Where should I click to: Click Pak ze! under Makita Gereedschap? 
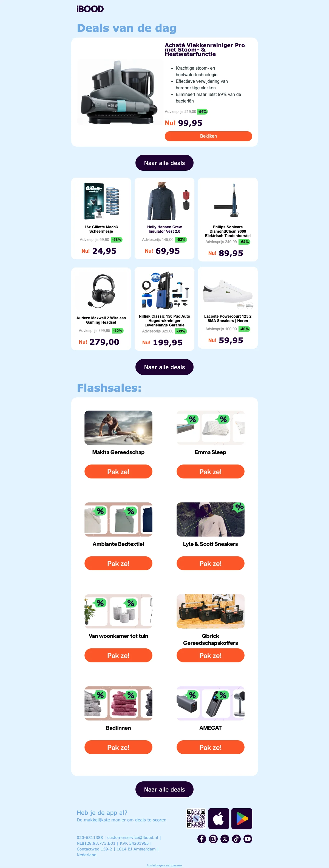point(118,471)
